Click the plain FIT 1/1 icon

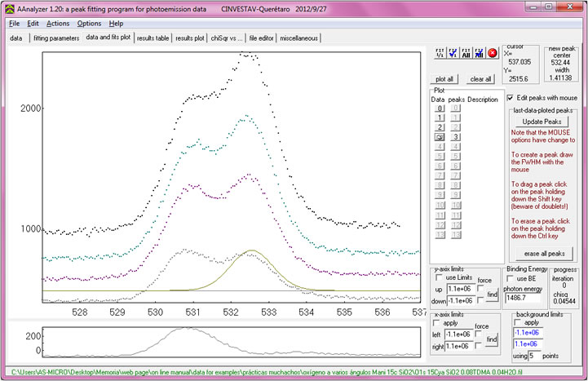pyautogui.click(x=439, y=54)
